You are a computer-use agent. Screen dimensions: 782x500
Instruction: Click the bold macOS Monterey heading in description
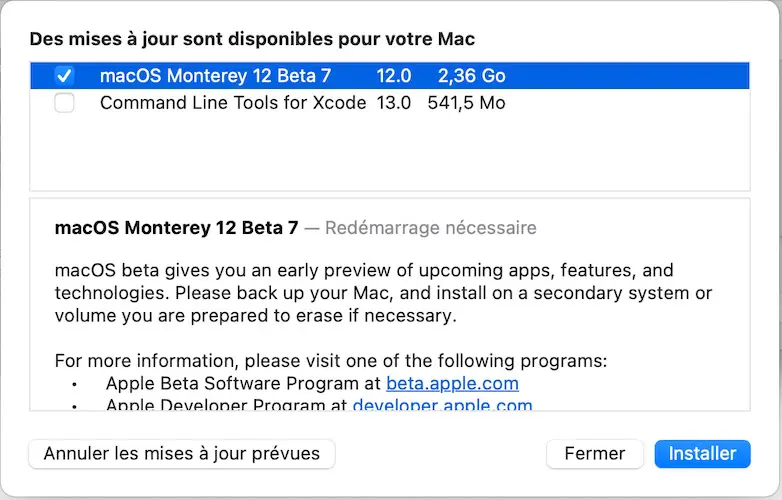(x=176, y=228)
